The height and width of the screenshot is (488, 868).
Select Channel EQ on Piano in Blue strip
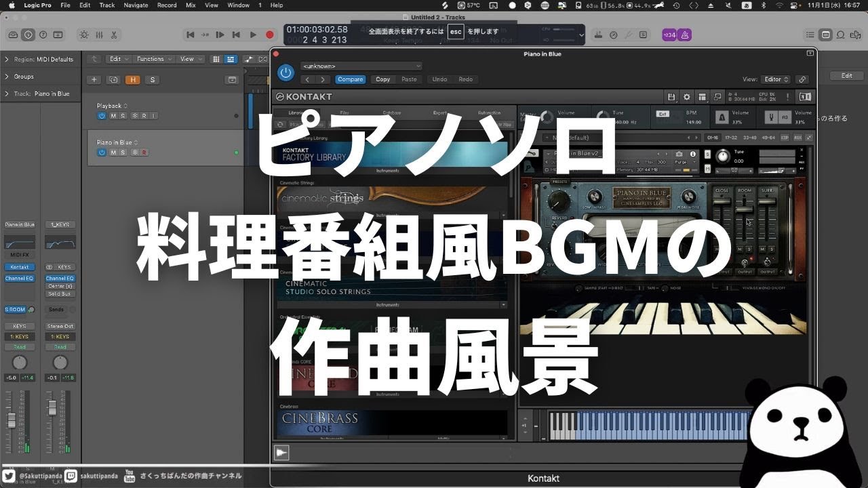(20, 279)
